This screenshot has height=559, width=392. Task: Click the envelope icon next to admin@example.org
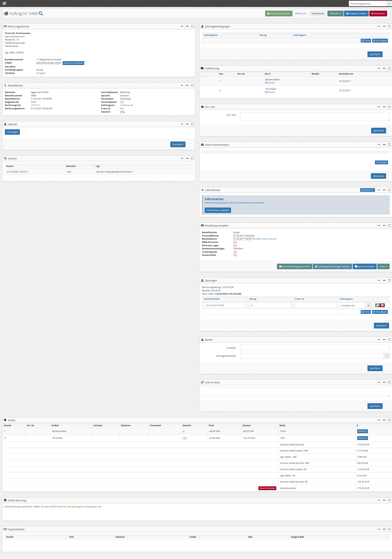[60, 63]
